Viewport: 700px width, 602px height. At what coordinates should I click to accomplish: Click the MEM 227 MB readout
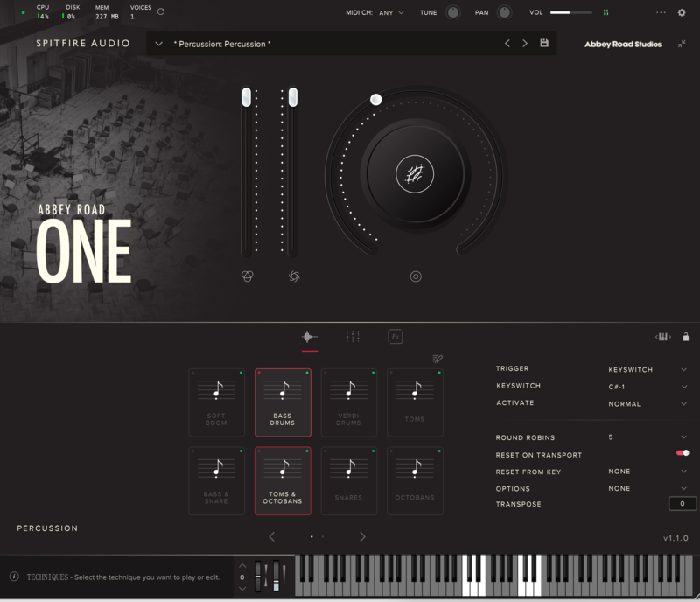(x=106, y=12)
